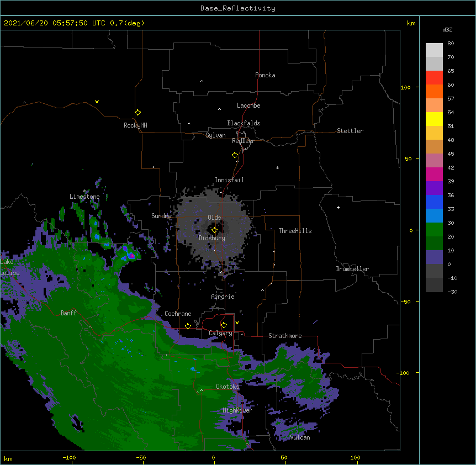Click the magenta 42 dBZ legend swatch
The height and width of the screenshot is (465, 476).
pyautogui.click(x=434, y=174)
